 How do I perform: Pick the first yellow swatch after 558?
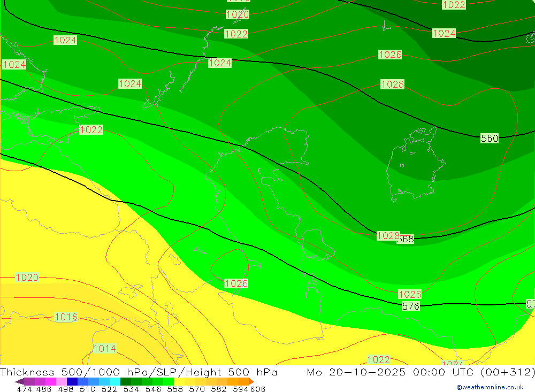(179, 381)
